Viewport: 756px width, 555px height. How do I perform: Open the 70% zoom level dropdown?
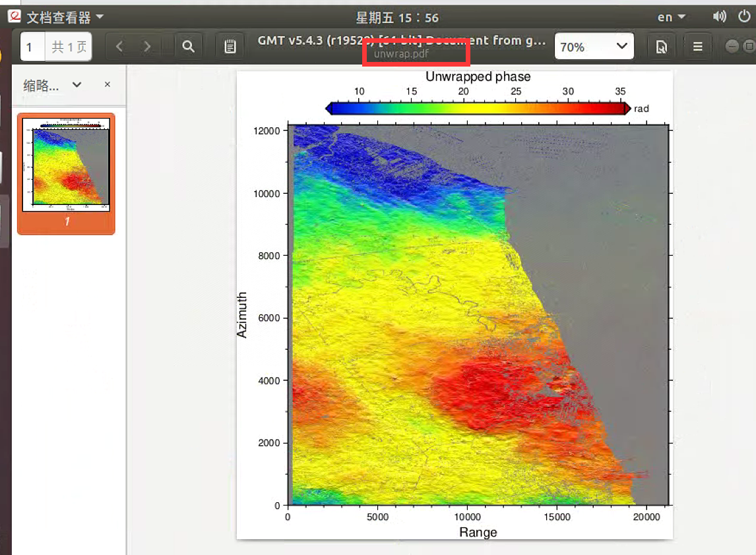click(x=594, y=47)
